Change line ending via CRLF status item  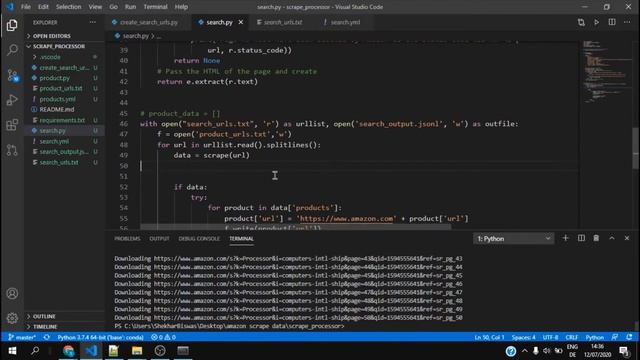pos(571,337)
